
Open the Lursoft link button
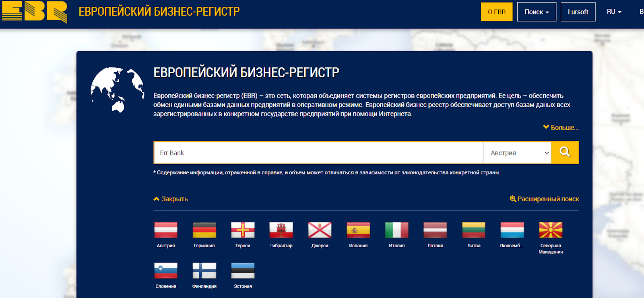pos(578,12)
